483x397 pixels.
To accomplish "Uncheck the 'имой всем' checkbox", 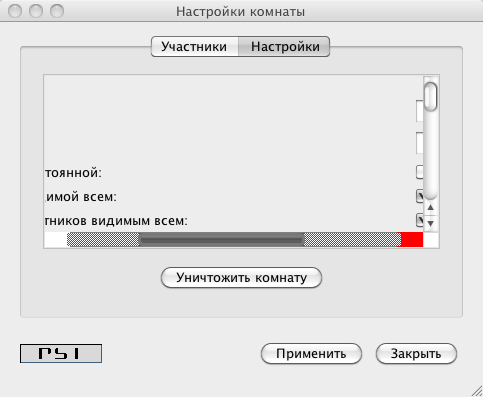I will click(x=420, y=196).
